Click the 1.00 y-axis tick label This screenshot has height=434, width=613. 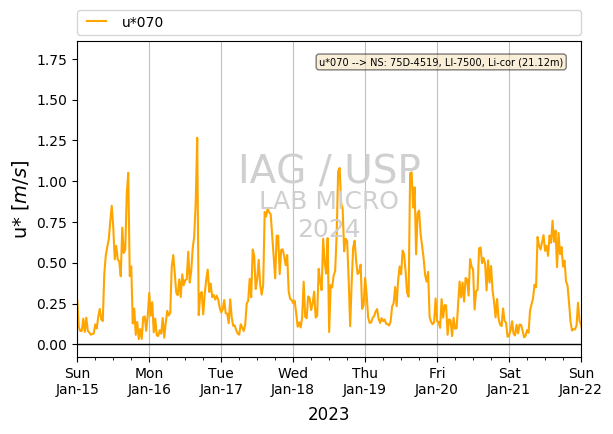tap(52, 182)
